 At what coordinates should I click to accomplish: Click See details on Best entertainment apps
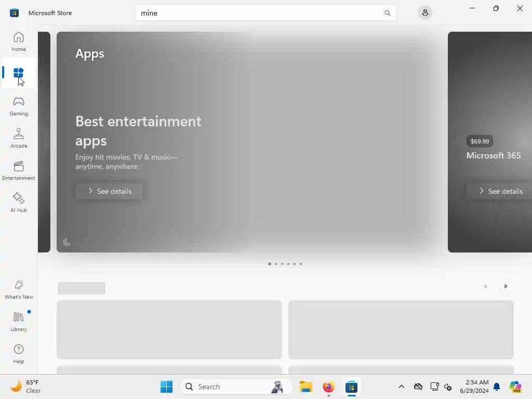(109, 191)
